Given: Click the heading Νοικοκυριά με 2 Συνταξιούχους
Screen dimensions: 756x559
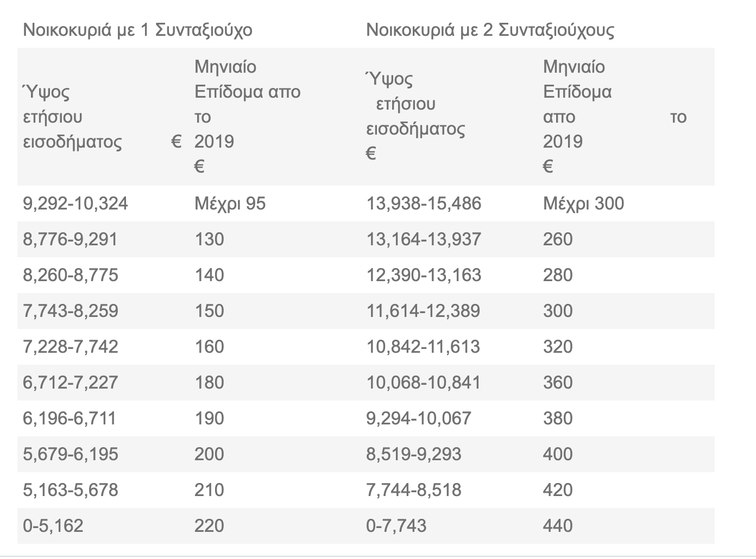Looking at the screenshot, I should pos(490,29).
